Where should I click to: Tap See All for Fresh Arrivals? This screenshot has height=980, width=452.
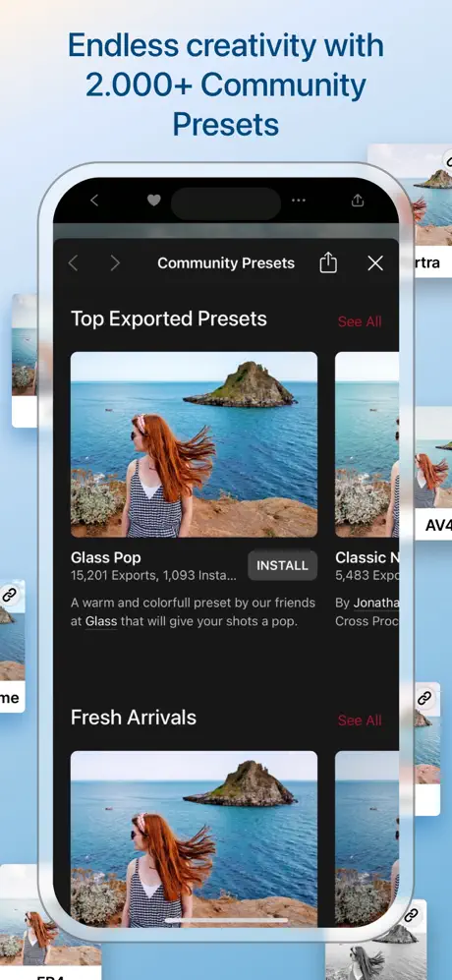[x=360, y=720]
